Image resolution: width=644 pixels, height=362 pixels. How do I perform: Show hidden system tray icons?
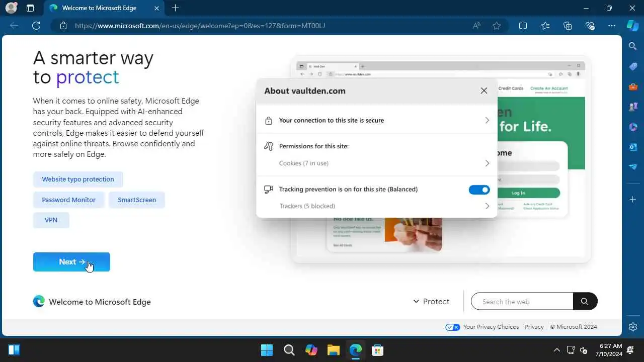(x=556, y=350)
